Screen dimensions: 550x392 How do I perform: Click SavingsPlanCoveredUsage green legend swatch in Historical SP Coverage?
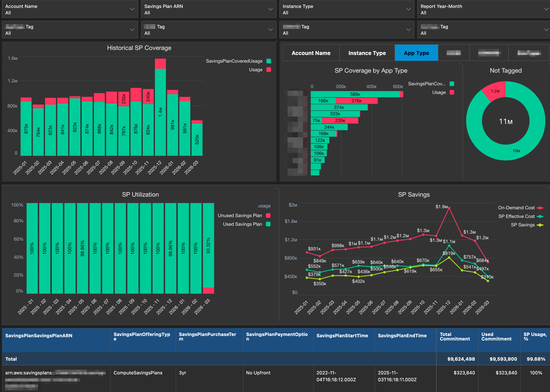click(269, 61)
